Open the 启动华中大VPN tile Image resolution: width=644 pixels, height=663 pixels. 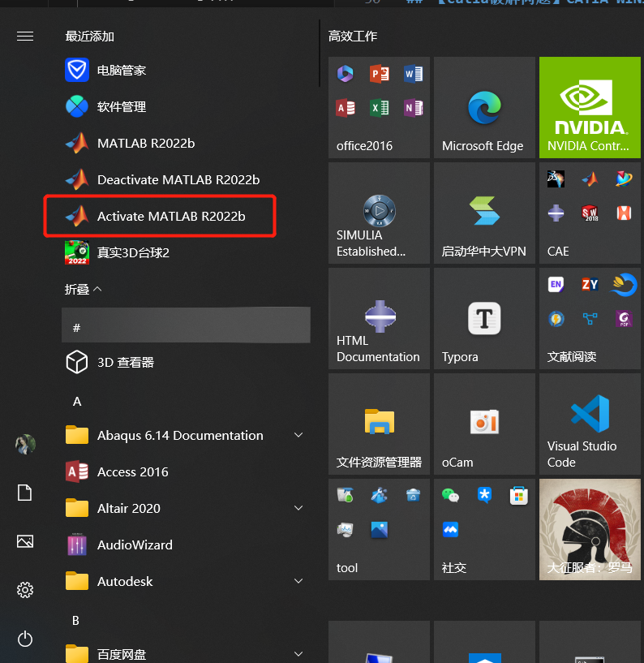click(484, 213)
